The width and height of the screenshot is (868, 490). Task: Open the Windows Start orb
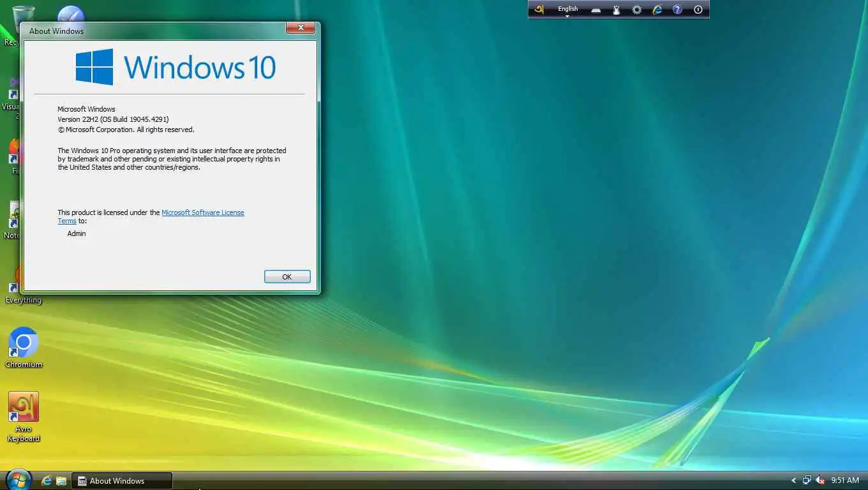[19, 480]
